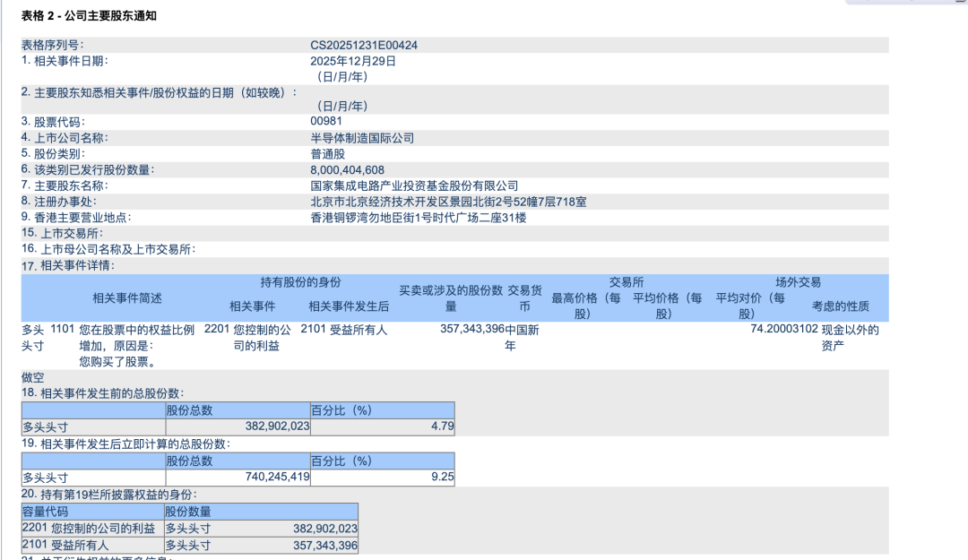Select label 18. 相关事件发生前的总股份数
The image size is (968, 560).
102,393
